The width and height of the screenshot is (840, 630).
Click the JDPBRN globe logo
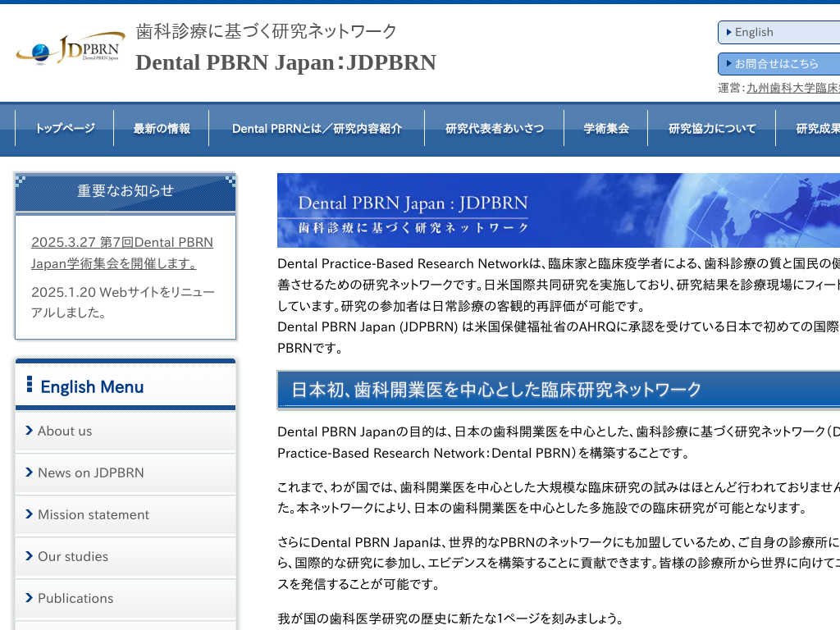tap(71, 48)
